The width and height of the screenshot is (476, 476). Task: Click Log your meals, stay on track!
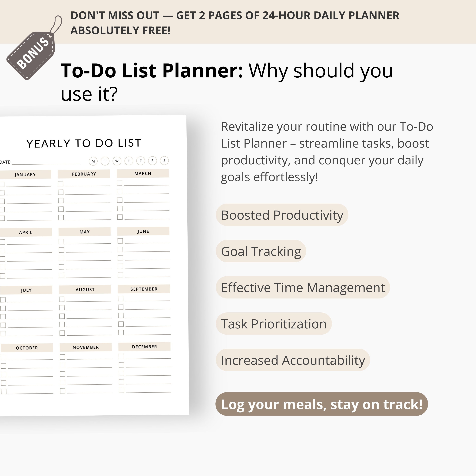tap(322, 404)
